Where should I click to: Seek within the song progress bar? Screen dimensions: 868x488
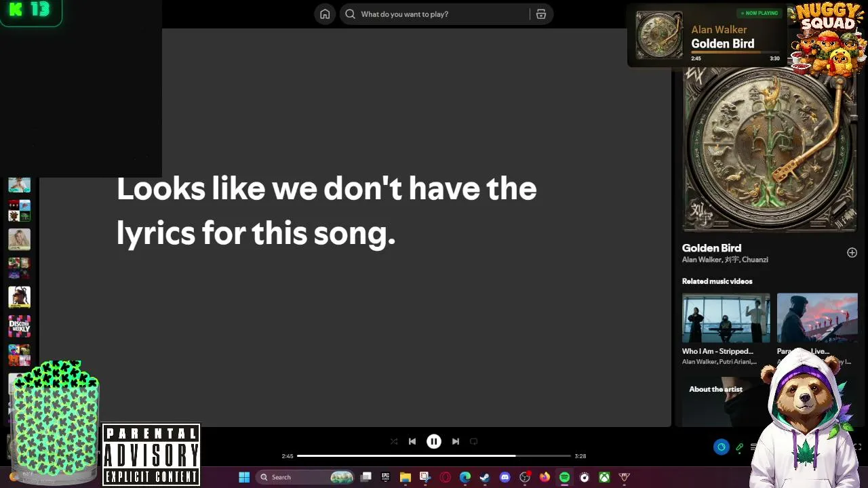click(434, 456)
